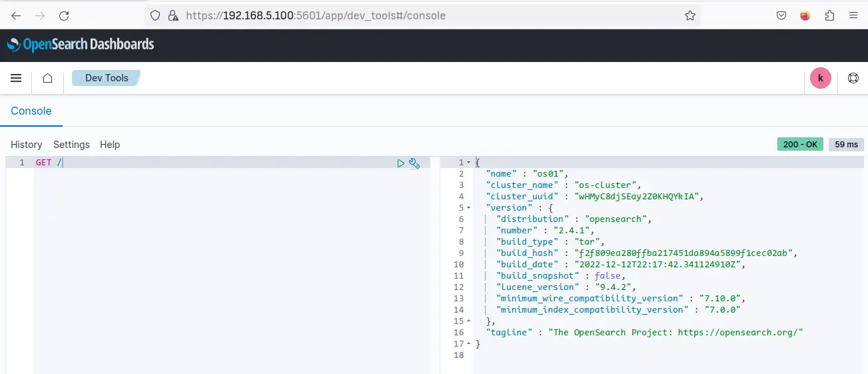Open the Help menu item
Screen dimensions: 868x374
pos(110,145)
